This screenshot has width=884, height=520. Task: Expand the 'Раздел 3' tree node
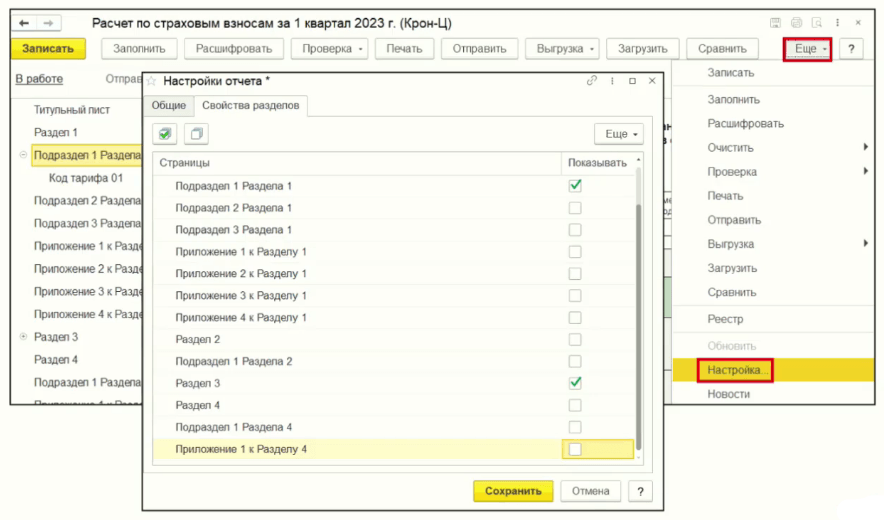(23, 337)
